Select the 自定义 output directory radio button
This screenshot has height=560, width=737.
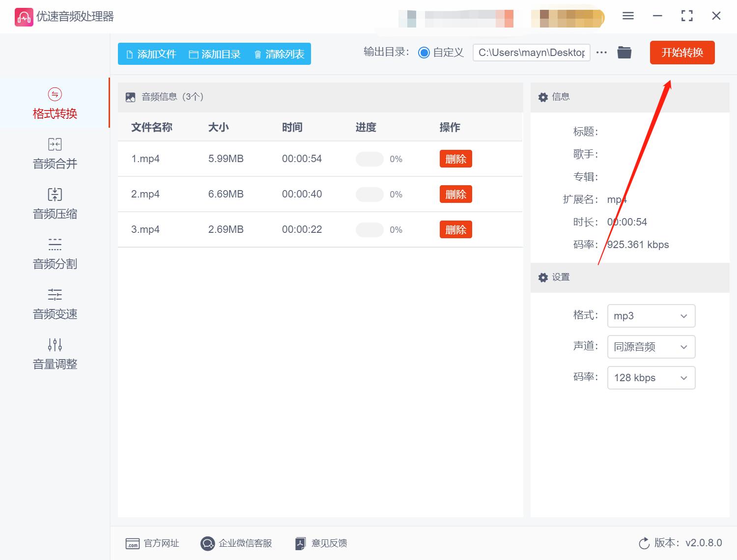coord(424,52)
